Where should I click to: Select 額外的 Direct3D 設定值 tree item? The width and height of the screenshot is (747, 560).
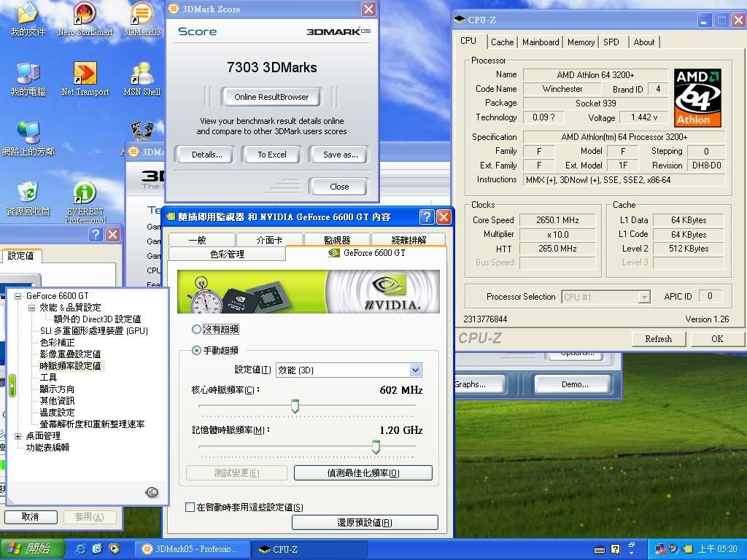pos(97,319)
